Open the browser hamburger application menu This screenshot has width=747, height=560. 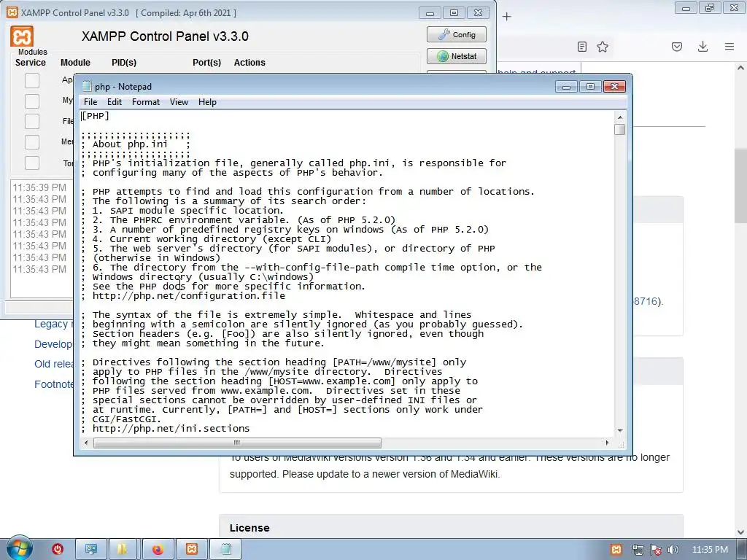pos(729,47)
